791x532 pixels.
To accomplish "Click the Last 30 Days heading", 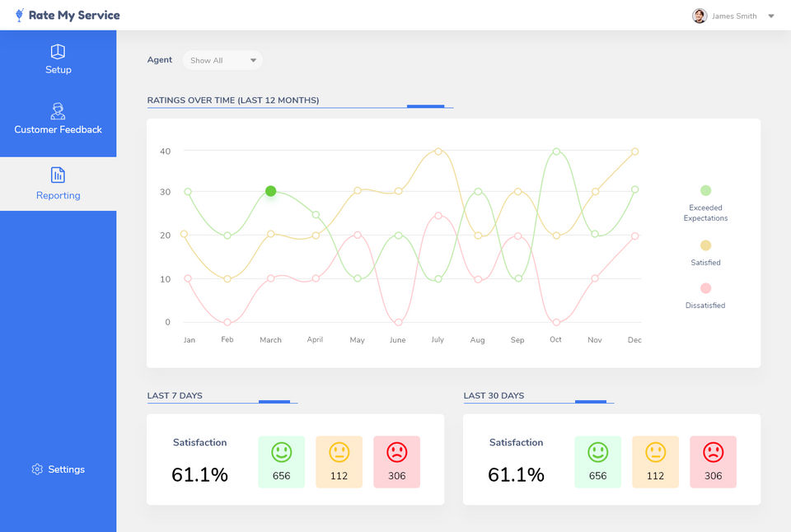I will pos(494,396).
